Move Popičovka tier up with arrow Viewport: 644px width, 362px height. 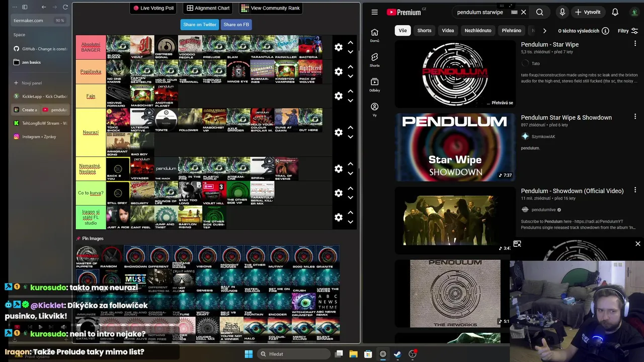pyautogui.click(x=351, y=67)
